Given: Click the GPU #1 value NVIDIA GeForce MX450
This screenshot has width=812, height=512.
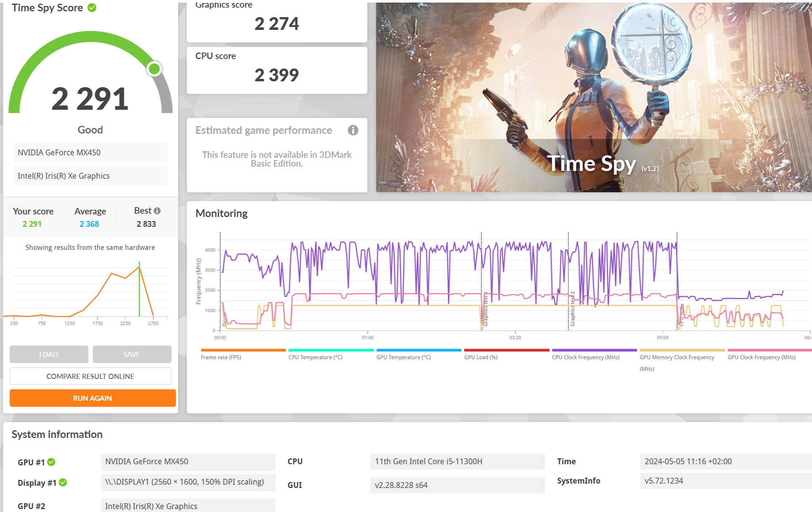Looking at the screenshot, I should [188, 462].
